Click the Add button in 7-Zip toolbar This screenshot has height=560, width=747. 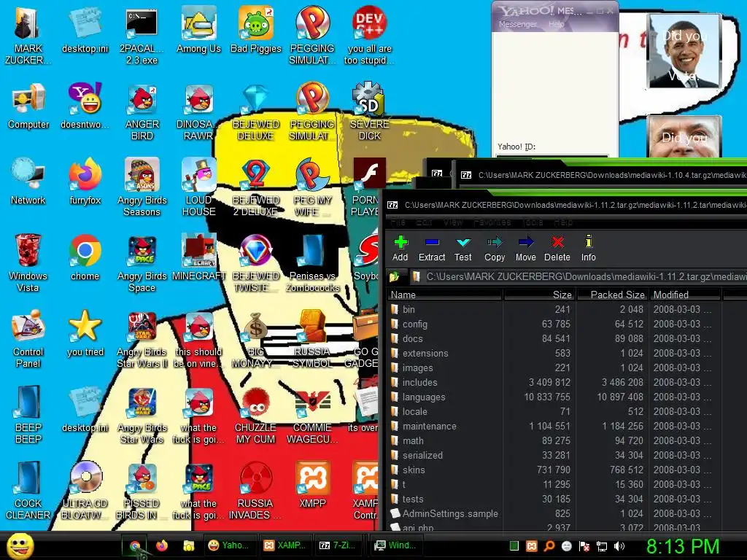tap(400, 248)
